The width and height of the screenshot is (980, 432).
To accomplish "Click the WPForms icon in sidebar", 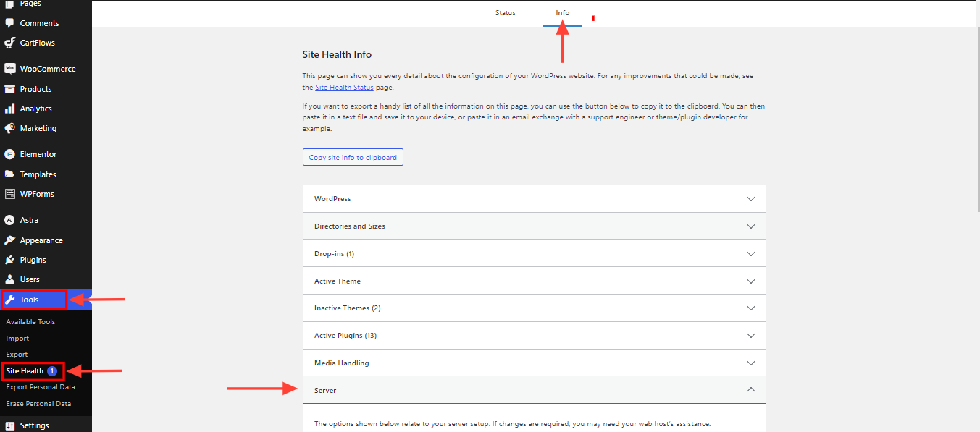I will click(x=9, y=194).
